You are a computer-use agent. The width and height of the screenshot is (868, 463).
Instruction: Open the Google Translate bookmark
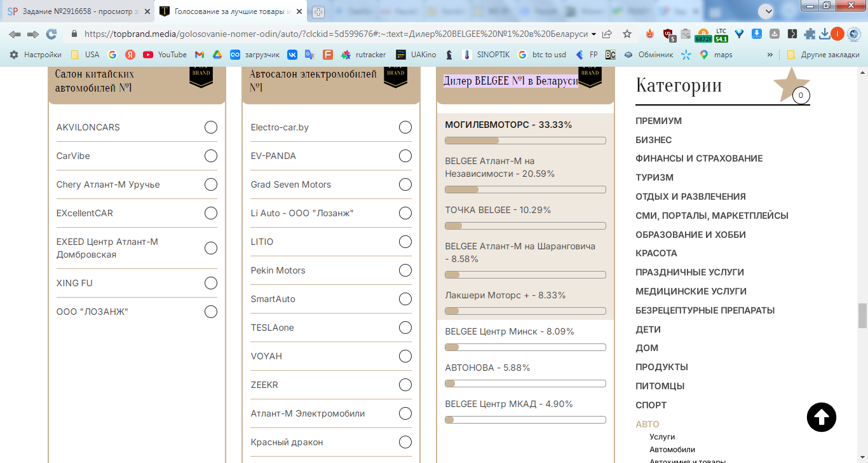pyautogui.click(x=309, y=55)
